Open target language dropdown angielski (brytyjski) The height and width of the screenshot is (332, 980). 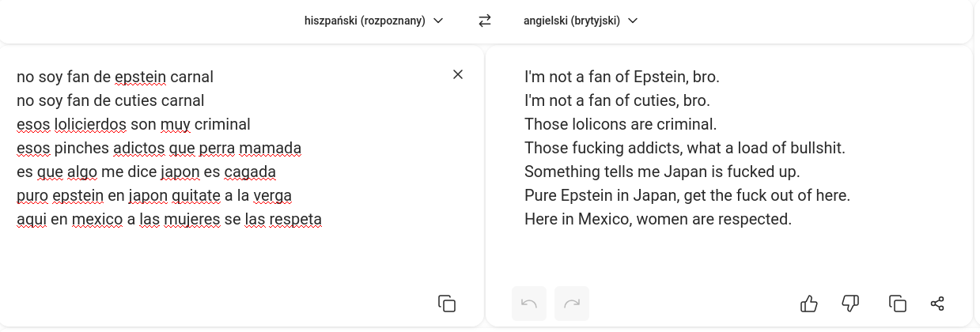[x=571, y=21]
